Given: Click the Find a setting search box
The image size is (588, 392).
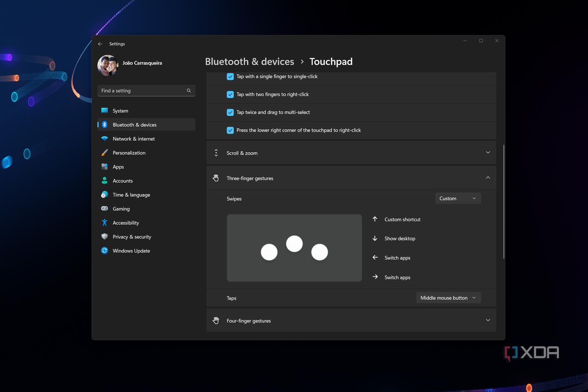Looking at the screenshot, I should coord(146,91).
